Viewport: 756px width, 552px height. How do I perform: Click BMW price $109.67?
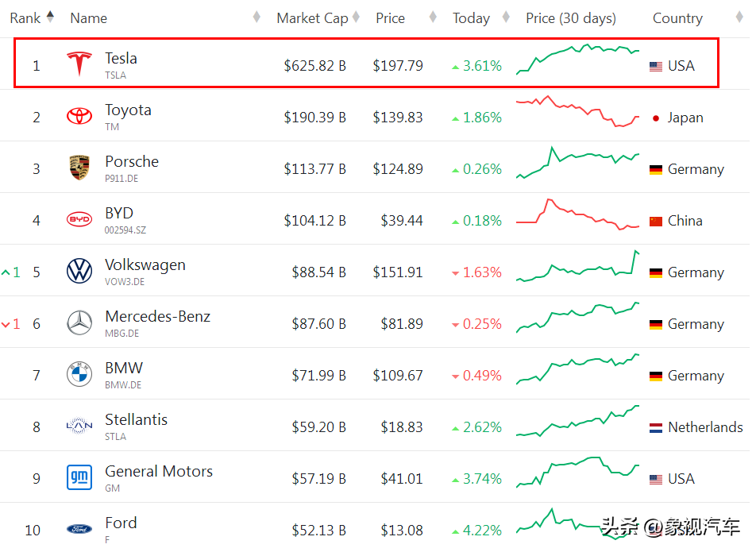coord(398,375)
